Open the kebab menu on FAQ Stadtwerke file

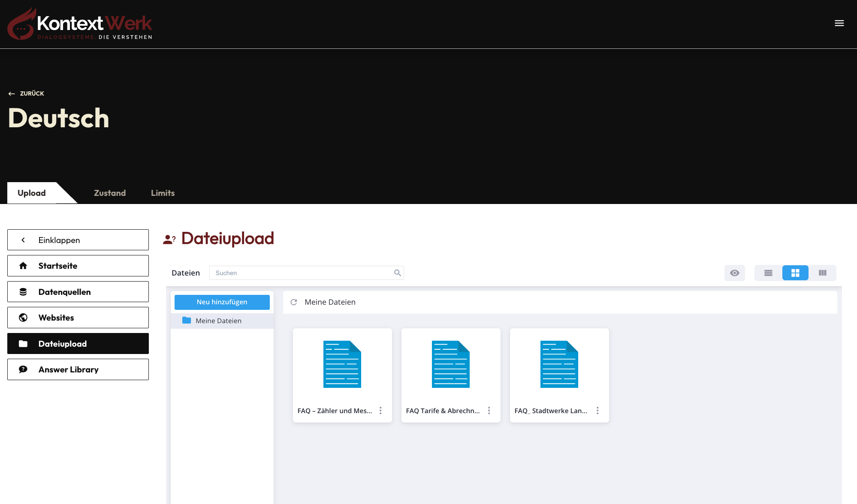click(x=597, y=410)
